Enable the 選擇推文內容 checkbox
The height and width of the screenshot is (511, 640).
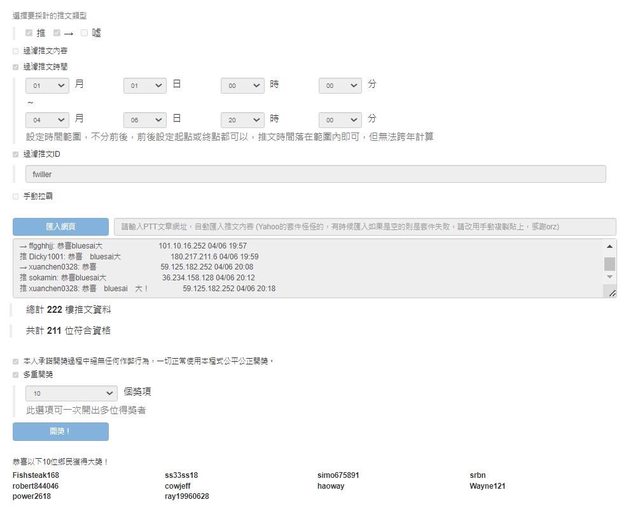click(x=15, y=50)
